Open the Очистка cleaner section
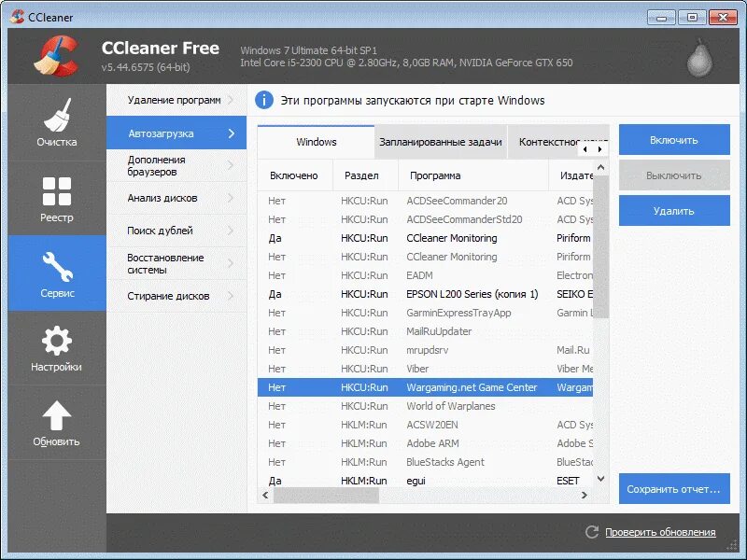The image size is (747, 560). (57, 122)
